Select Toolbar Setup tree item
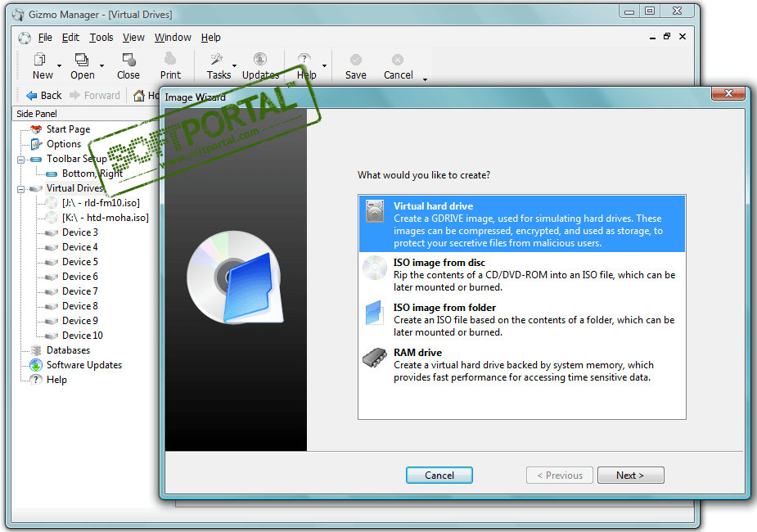Screen dimensions: 757x532 pyautogui.click(x=77, y=159)
